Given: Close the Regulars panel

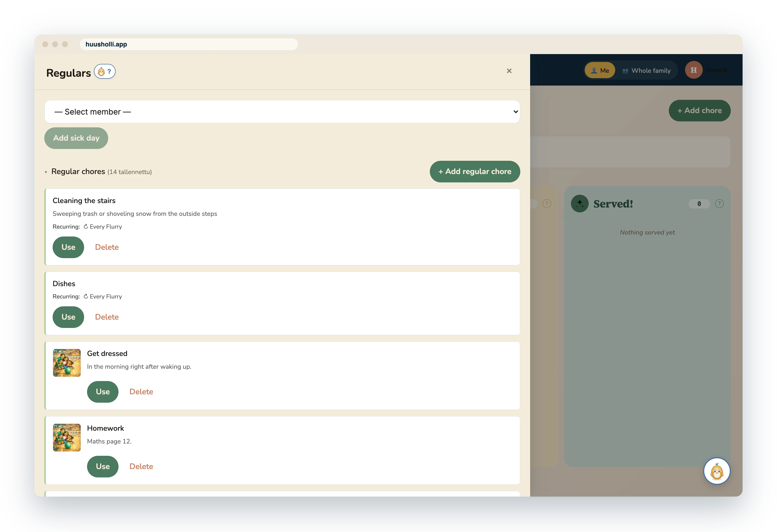Looking at the screenshot, I should (509, 71).
